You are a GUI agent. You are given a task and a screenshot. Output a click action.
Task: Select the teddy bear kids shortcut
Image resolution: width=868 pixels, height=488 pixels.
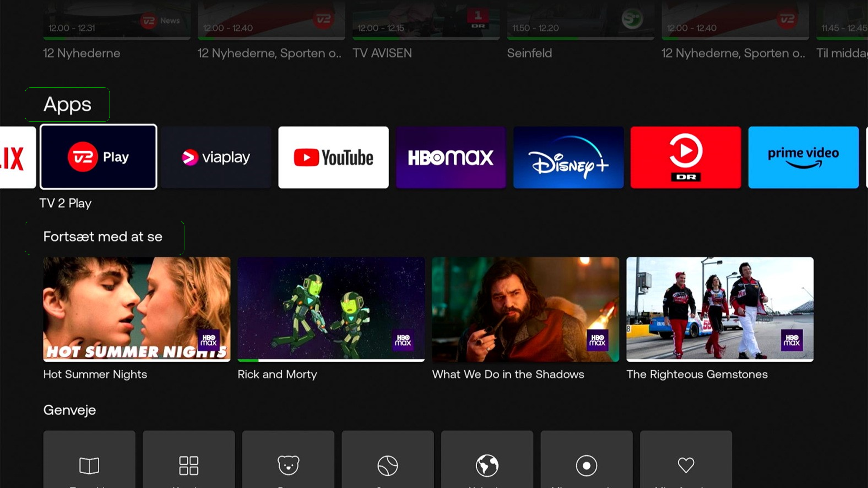288,459
